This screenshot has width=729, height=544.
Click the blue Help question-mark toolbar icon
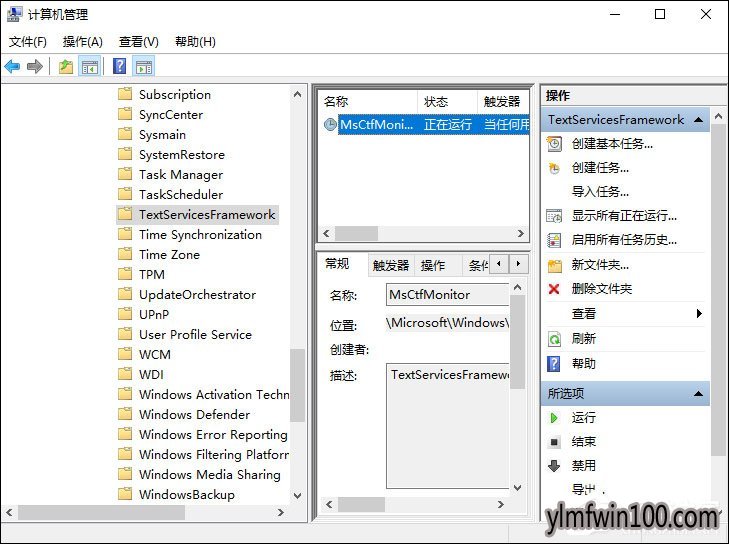click(x=119, y=67)
